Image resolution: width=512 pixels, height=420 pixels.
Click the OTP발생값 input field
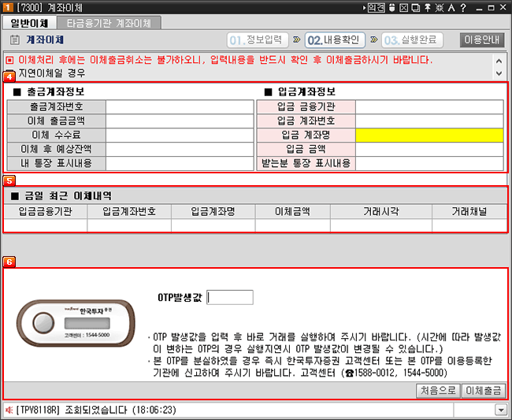[230, 297]
